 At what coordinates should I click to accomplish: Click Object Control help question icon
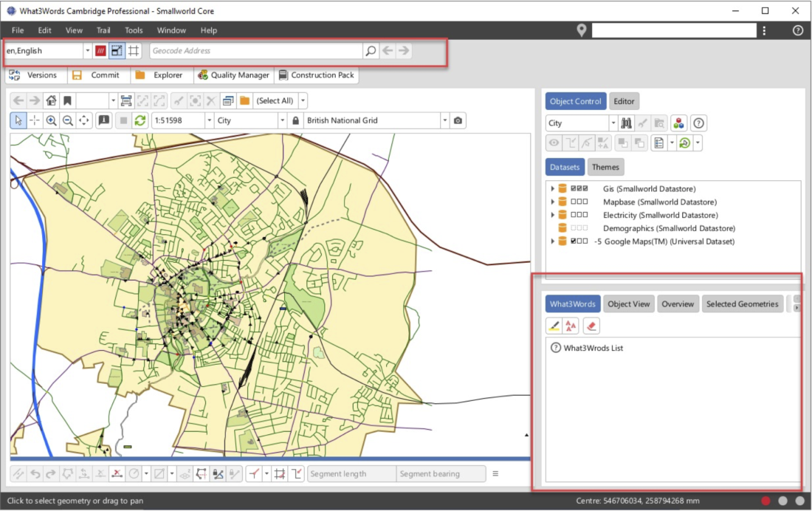(698, 123)
